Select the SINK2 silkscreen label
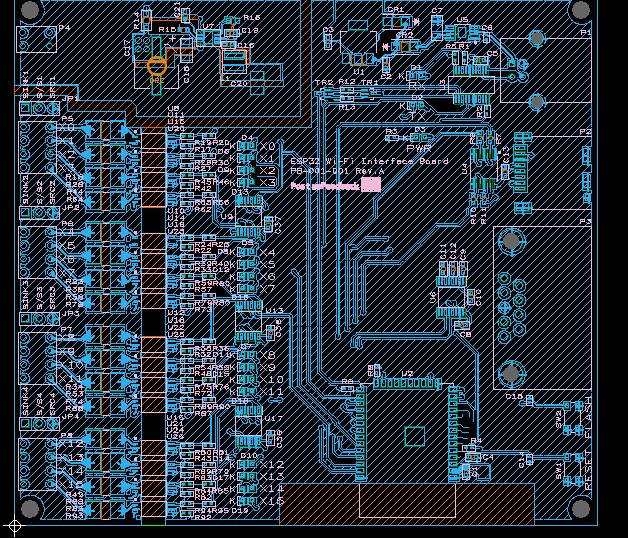628x538 pixels. click(26, 189)
